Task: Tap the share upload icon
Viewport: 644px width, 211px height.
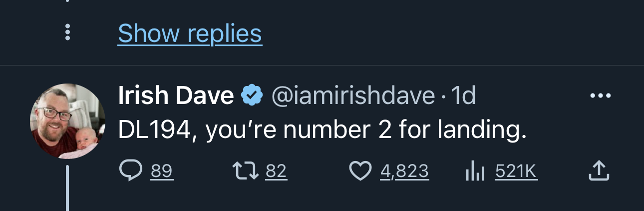Action: point(598,171)
